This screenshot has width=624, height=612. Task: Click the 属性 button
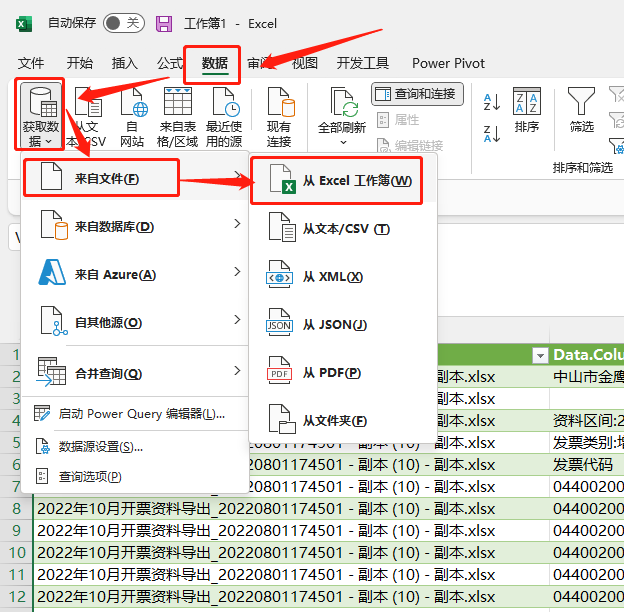[x=398, y=120]
